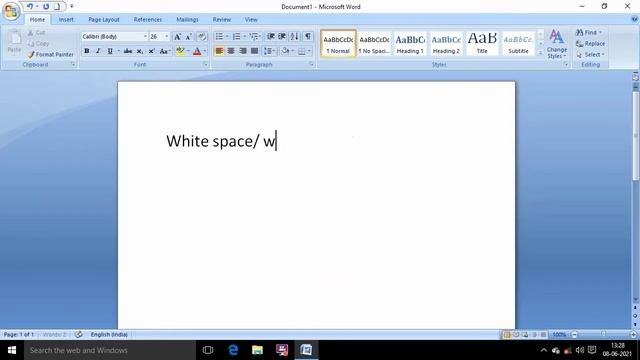The width and height of the screenshot is (640, 360).
Task: Apply red font color
Action: click(x=197, y=51)
